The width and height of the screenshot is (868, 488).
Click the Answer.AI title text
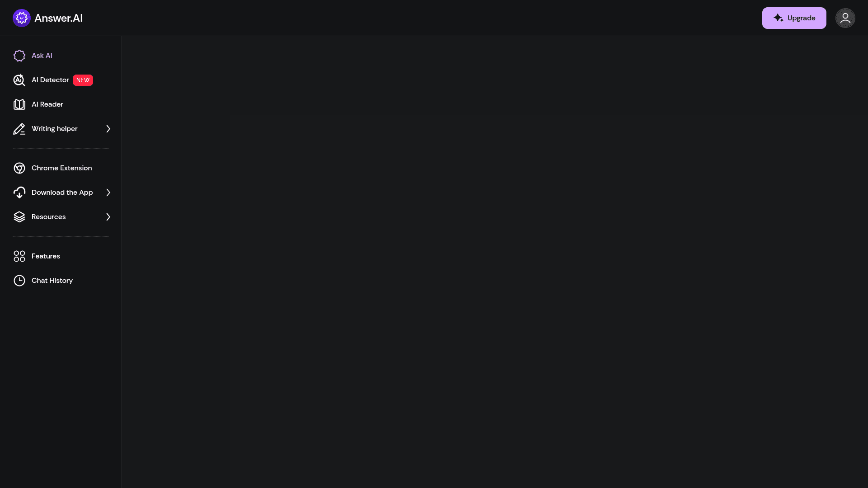tap(58, 18)
